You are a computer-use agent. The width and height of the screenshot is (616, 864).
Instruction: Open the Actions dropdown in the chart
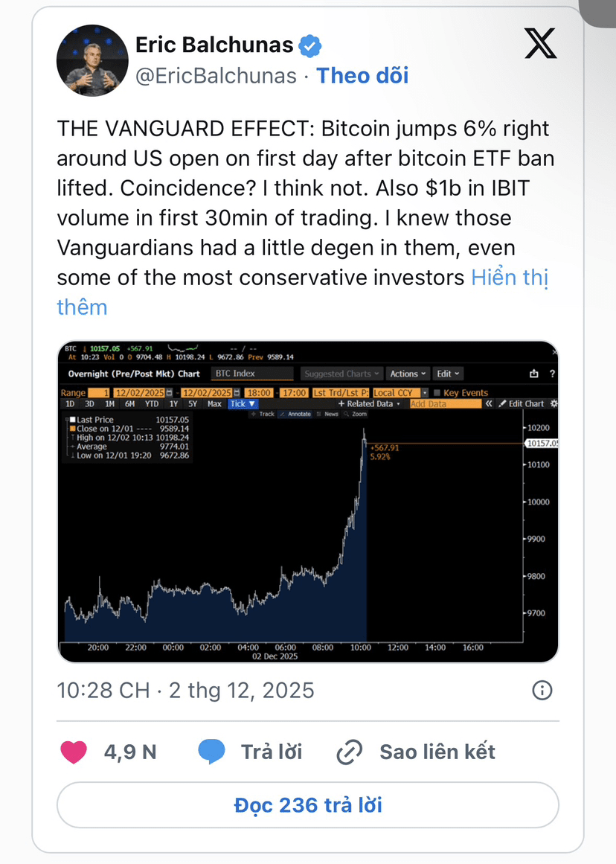pyautogui.click(x=408, y=374)
